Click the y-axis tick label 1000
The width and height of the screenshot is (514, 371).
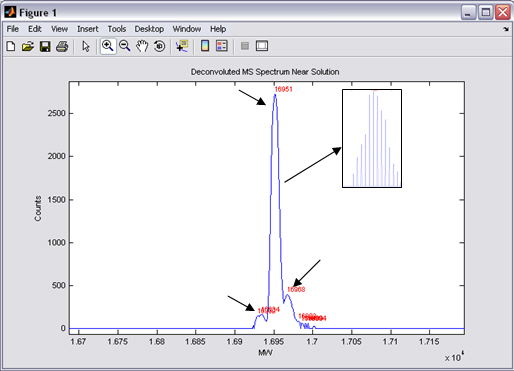point(56,242)
